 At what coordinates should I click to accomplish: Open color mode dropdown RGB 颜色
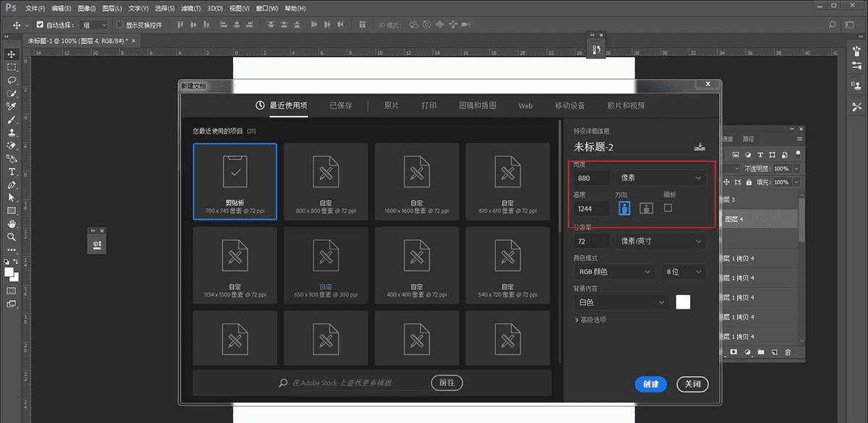pyautogui.click(x=613, y=272)
